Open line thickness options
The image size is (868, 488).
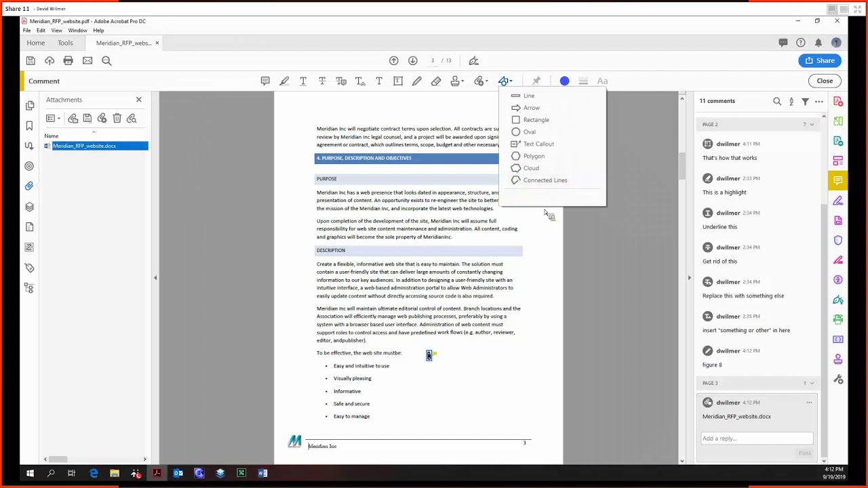pos(583,81)
